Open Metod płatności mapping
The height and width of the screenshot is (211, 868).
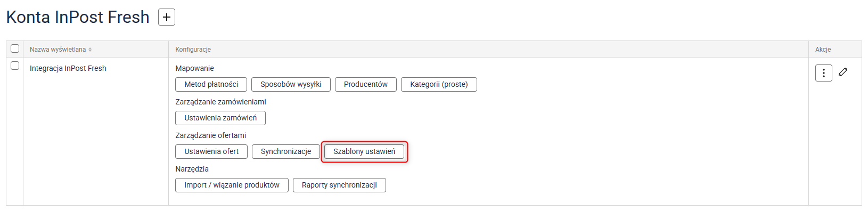pyautogui.click(x=211, y=84)
